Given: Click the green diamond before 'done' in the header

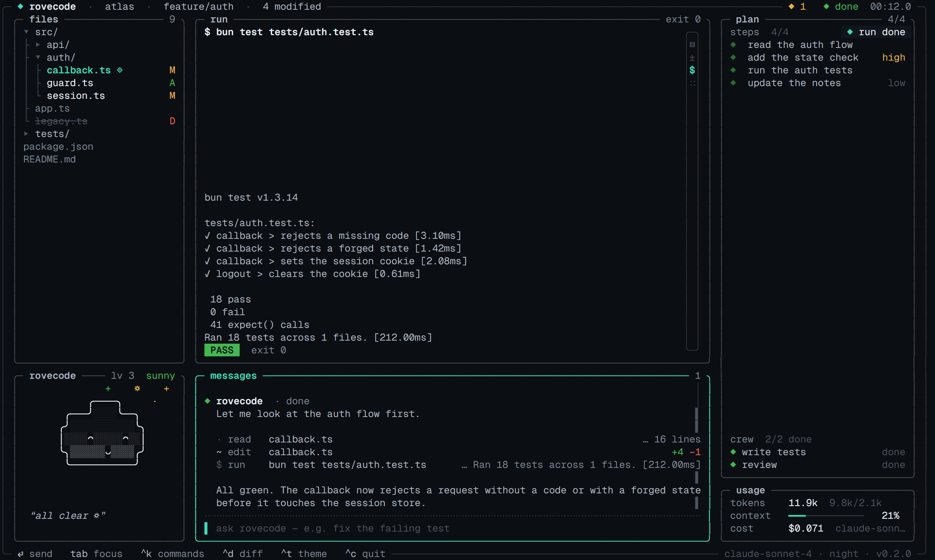Looking at the screenshot, I should click(826, 6).
